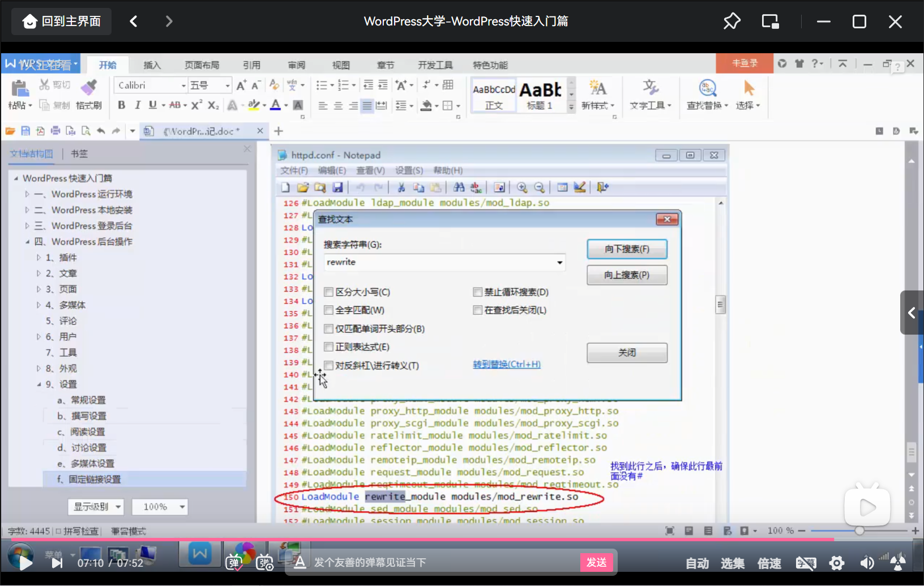Open the 选集 episode list

coord(733,563)
